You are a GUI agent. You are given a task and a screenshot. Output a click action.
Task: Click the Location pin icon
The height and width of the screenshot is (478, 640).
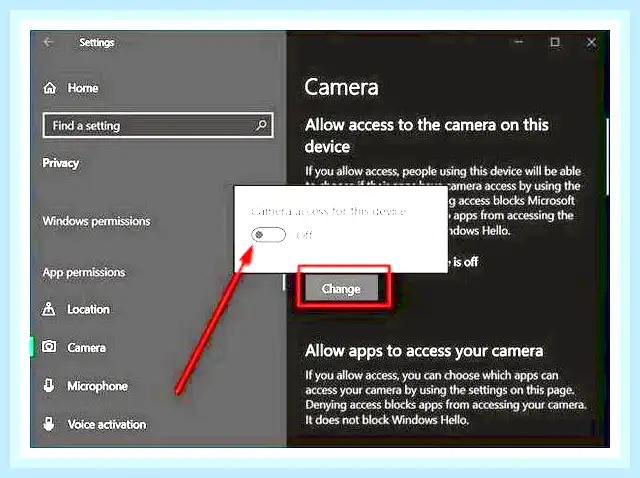49,309
